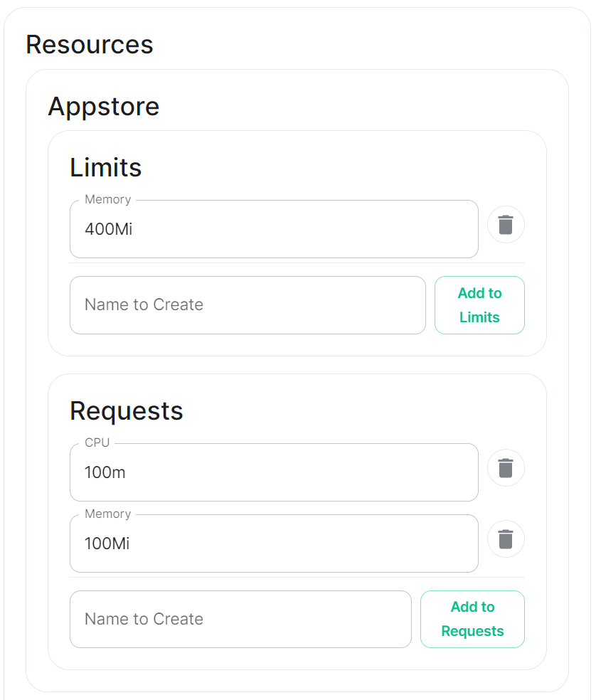The height and width of the screenshot is (700, 596).
Task: Click the Add to Requests button
Action: tap(472, 619)
